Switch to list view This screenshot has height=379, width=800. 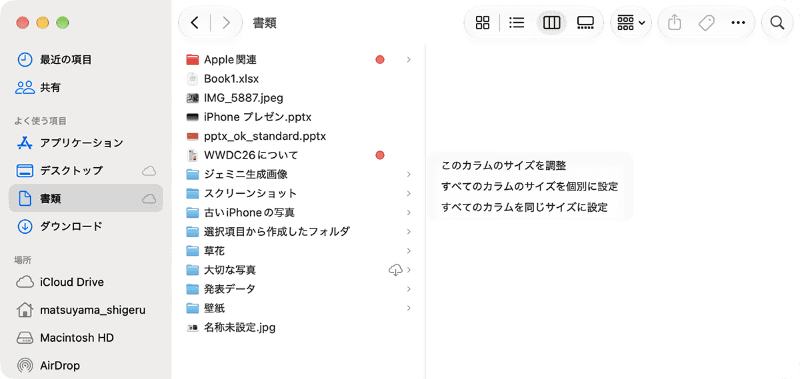pyautogui.click(x=517, y=23)
